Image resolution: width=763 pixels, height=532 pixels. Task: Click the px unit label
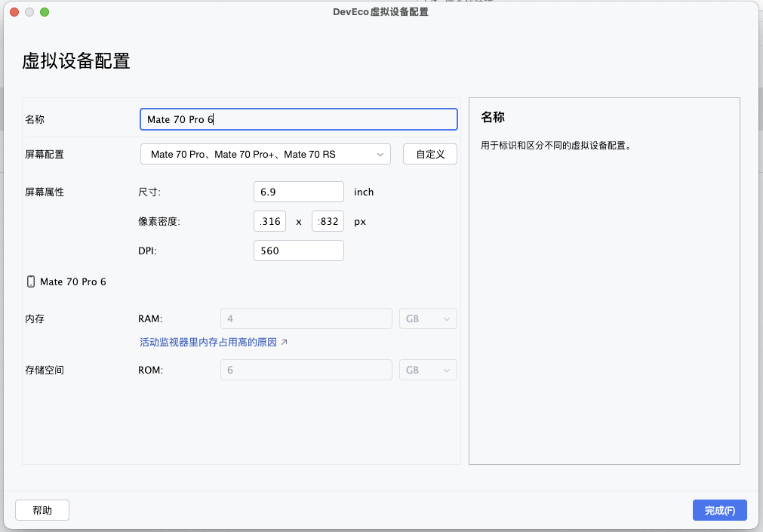pos(359,222)
